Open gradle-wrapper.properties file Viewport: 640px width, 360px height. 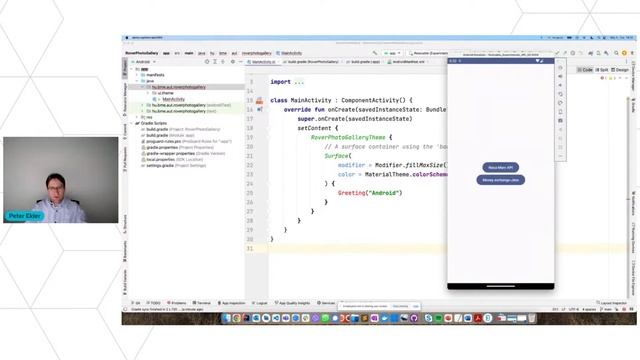pos(183,153)
